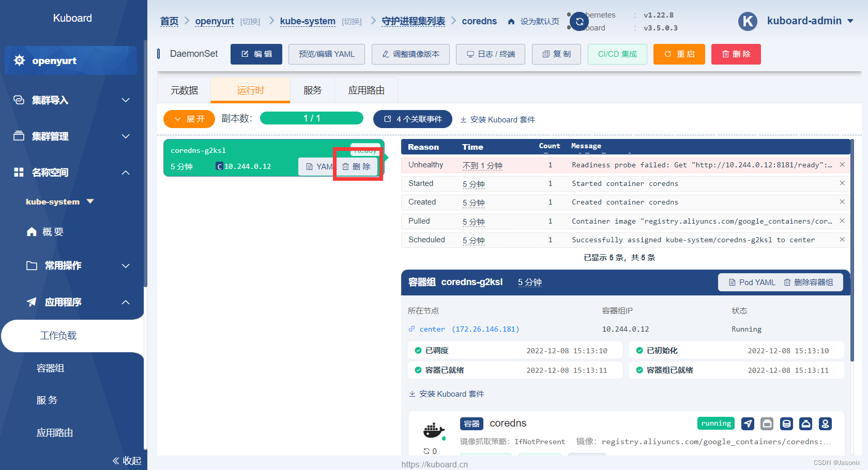Screen dimensions: 868x470
Task: Click 删除容器组 to delete the pod
Action: [810, 282]
